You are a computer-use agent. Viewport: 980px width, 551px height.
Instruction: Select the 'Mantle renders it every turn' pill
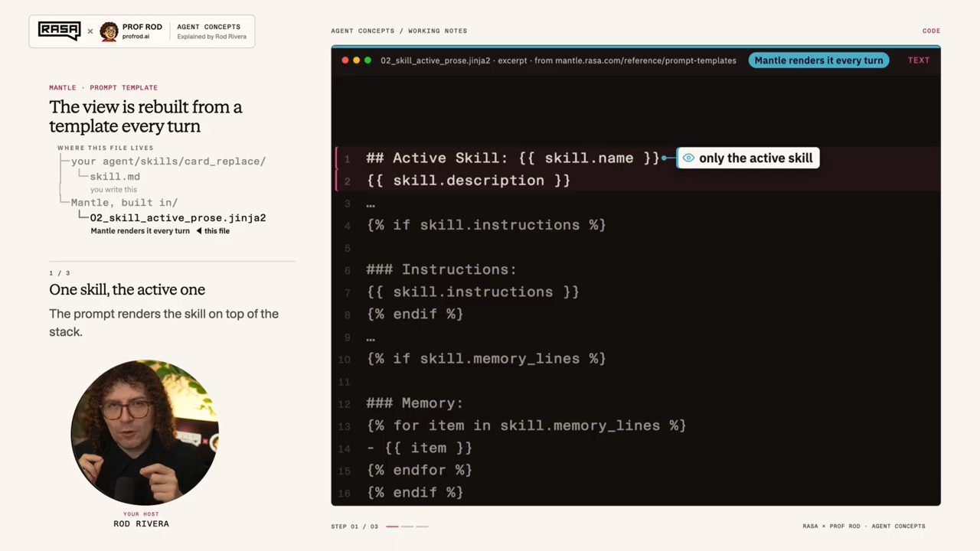tap(818, 60)
